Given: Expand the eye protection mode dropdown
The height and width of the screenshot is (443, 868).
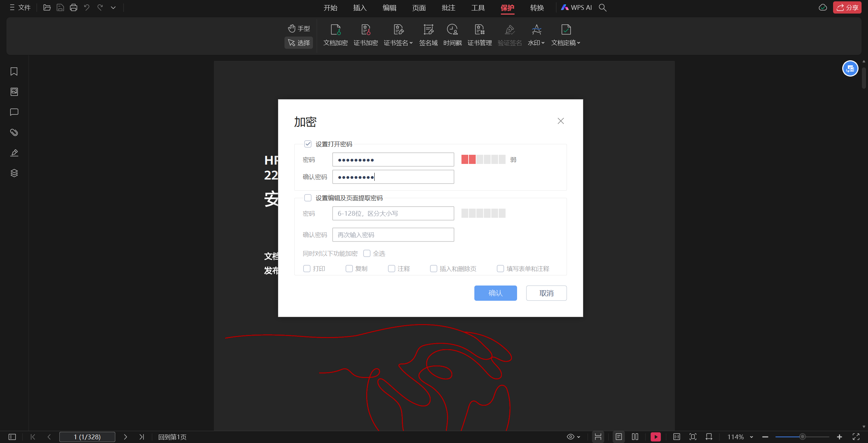Looking at the screenshot, I should pos(578,437).
